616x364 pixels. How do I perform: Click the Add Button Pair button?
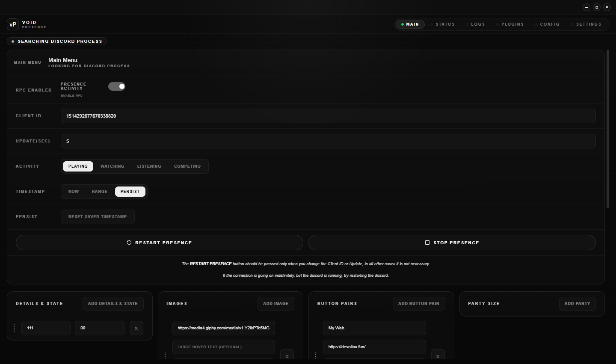419,304
